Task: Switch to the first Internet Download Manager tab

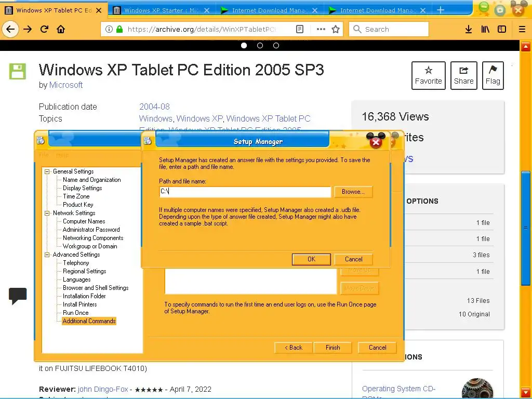Action: click(x=270, y=10)
